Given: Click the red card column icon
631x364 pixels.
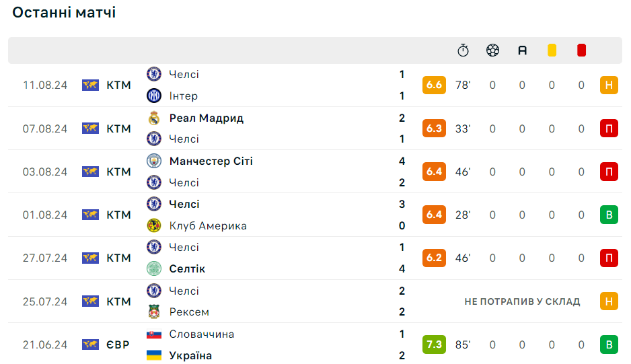Looking at the screenshot, I should (x=581, y=50).
